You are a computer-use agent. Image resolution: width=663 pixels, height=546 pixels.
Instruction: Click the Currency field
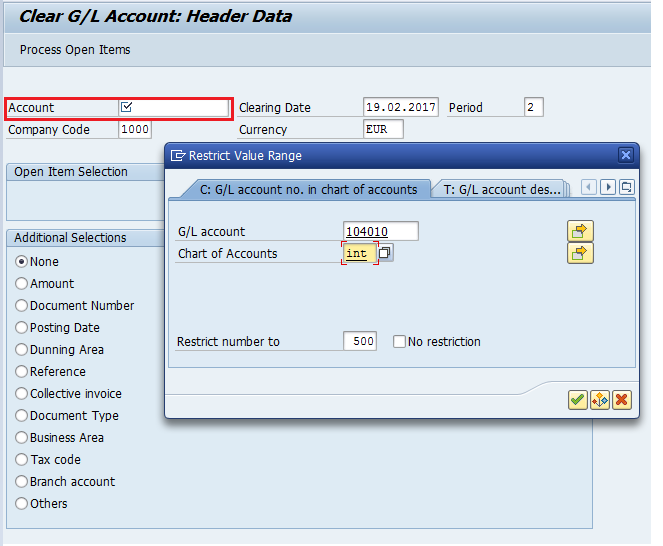383,129
